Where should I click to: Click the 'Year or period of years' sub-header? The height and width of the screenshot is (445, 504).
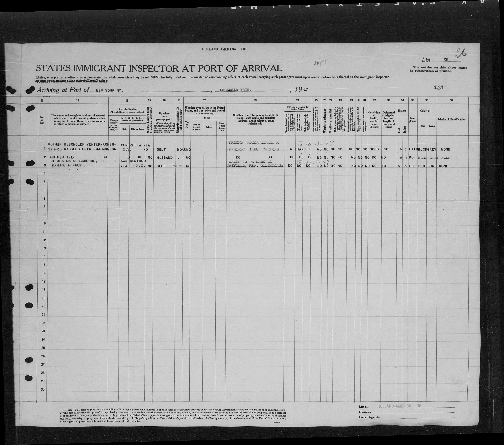(196, 127)
